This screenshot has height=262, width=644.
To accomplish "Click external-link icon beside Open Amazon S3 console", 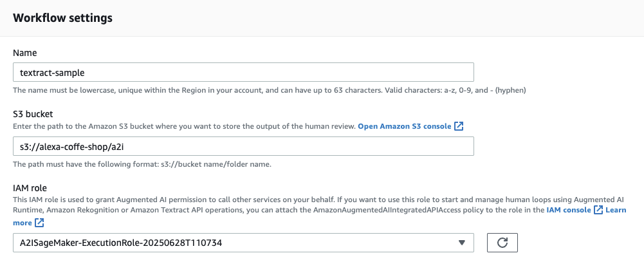I will (459, 126).
